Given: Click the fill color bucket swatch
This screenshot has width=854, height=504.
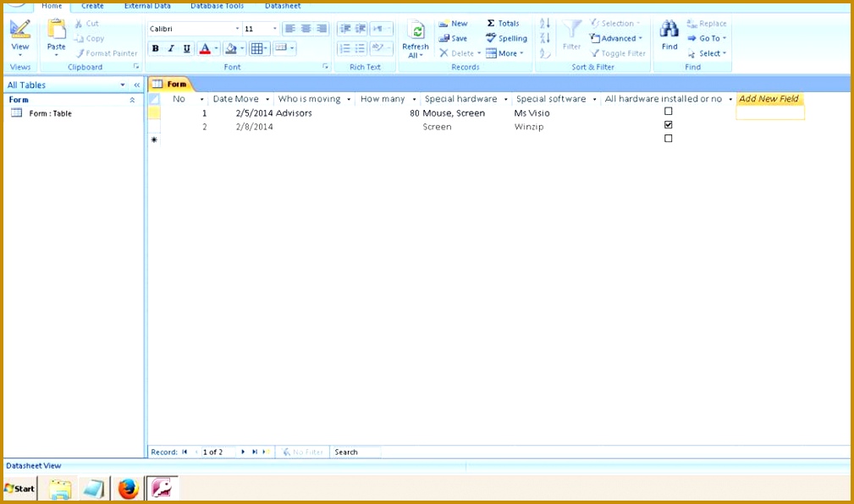Looking at the screenshot, I should (231, 48).
